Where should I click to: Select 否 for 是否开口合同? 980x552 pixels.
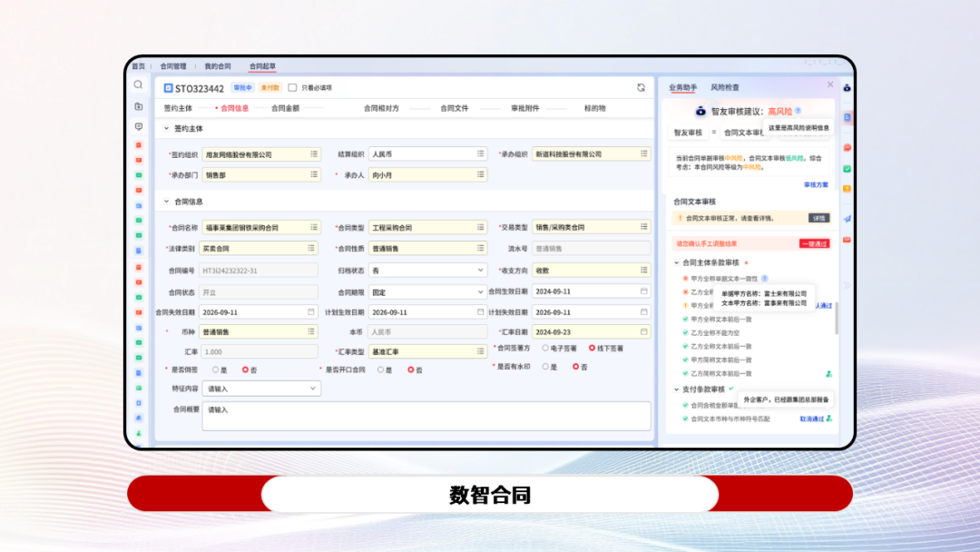[411, 370]
